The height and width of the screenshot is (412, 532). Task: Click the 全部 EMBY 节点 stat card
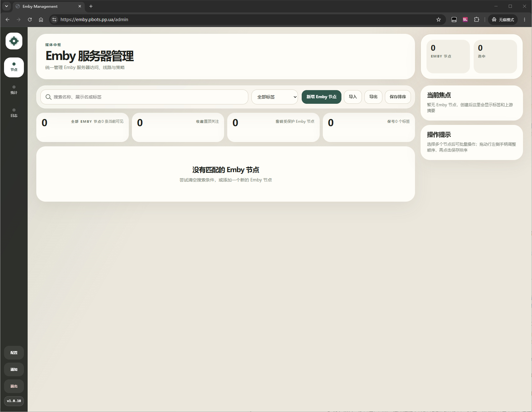[x=83, y=127]
